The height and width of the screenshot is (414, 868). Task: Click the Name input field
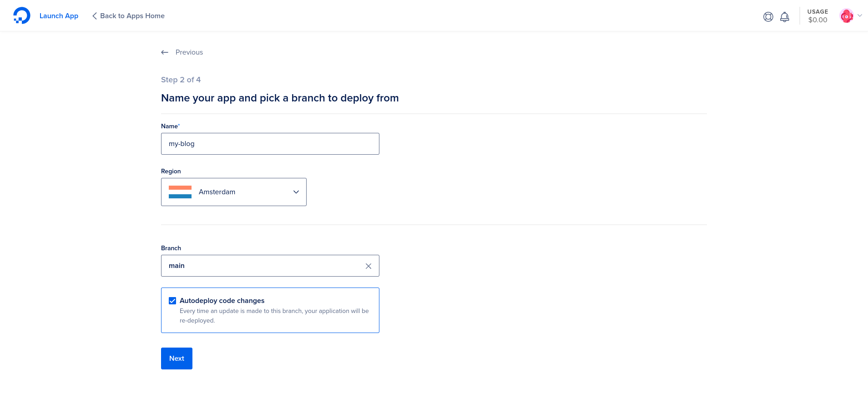coord(270,144)
